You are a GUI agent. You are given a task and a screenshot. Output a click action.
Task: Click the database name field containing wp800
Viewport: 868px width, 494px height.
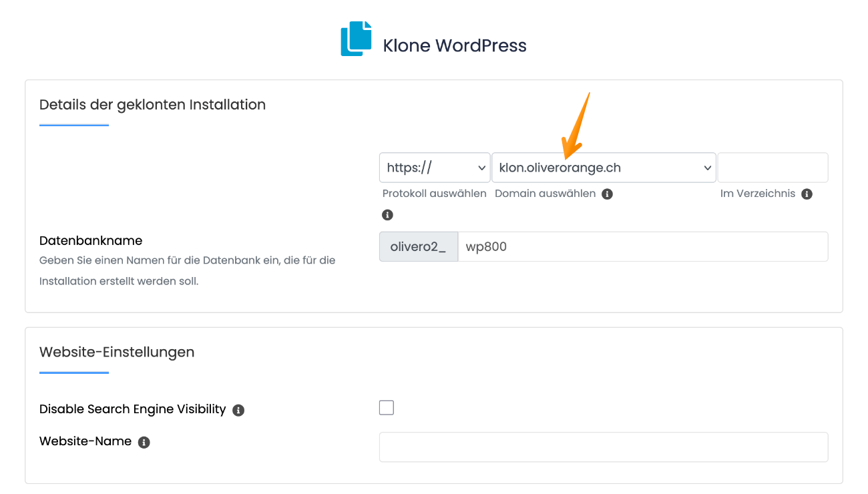(642, 247)
